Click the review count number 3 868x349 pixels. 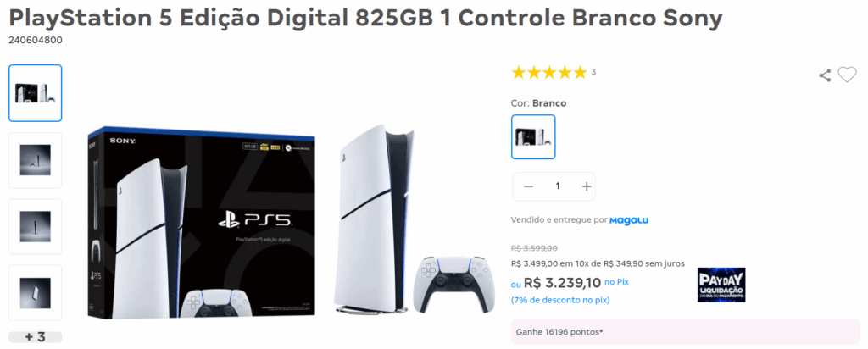tap(593, 72)
